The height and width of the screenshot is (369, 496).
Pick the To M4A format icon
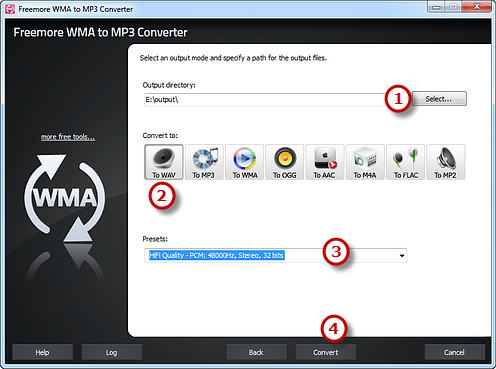coord(365,162)
